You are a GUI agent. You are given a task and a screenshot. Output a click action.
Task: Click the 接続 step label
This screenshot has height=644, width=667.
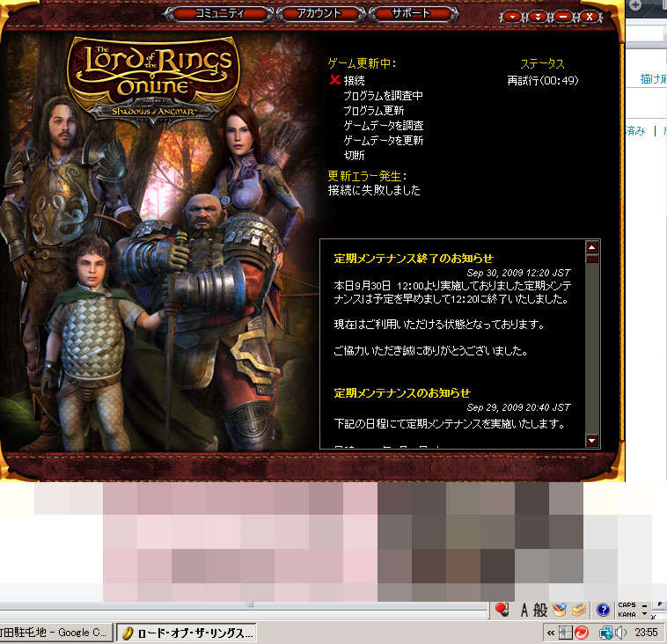tap(354, 80)
